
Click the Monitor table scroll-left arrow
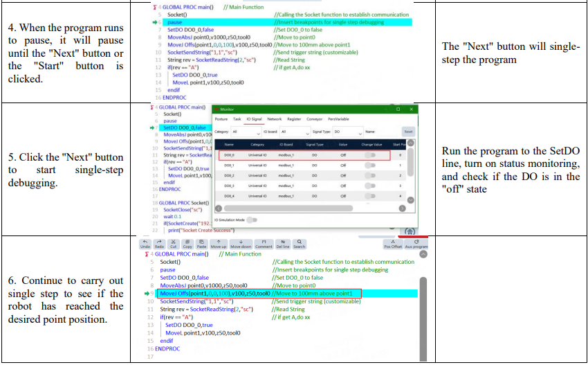tap(219, 208)
